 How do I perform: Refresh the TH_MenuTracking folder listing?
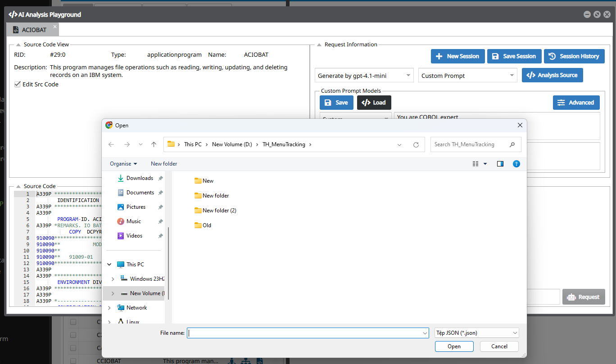click(416, 144)
